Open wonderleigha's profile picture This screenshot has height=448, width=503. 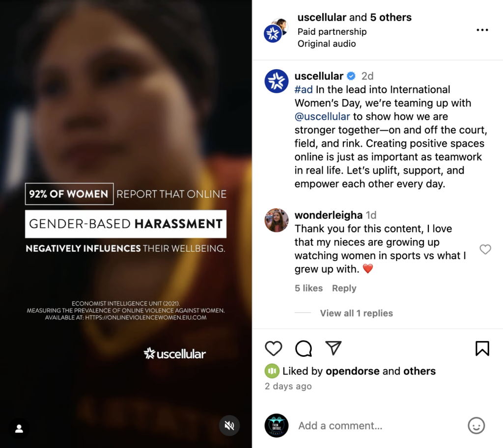pyautogui.click(x=276, y=220)
